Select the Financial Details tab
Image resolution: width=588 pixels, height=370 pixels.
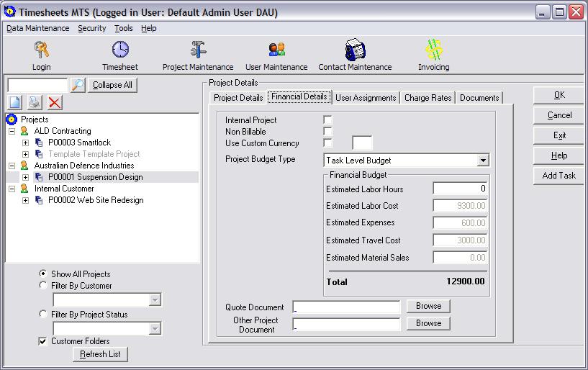(x=299, y=96)
